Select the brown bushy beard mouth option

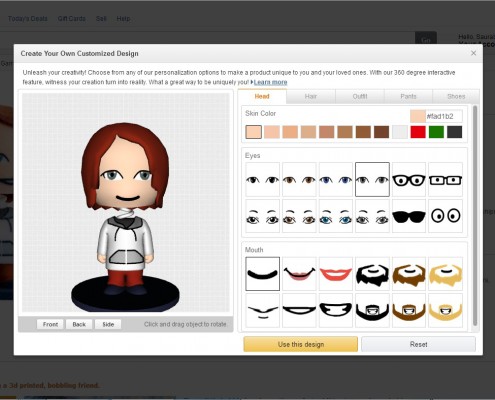click(409, 274)
